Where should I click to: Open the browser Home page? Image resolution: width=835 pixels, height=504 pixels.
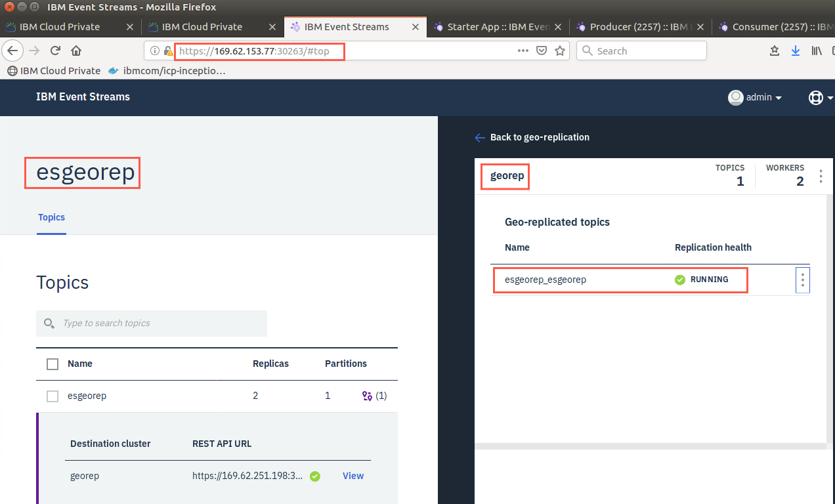pos(76,51)
